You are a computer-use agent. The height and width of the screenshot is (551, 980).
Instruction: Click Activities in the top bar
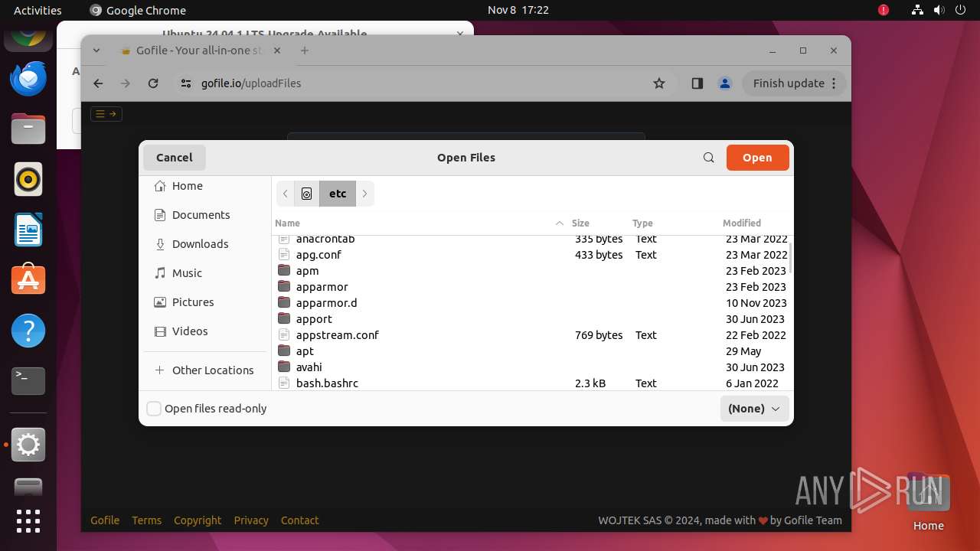(x=38, y=10)
